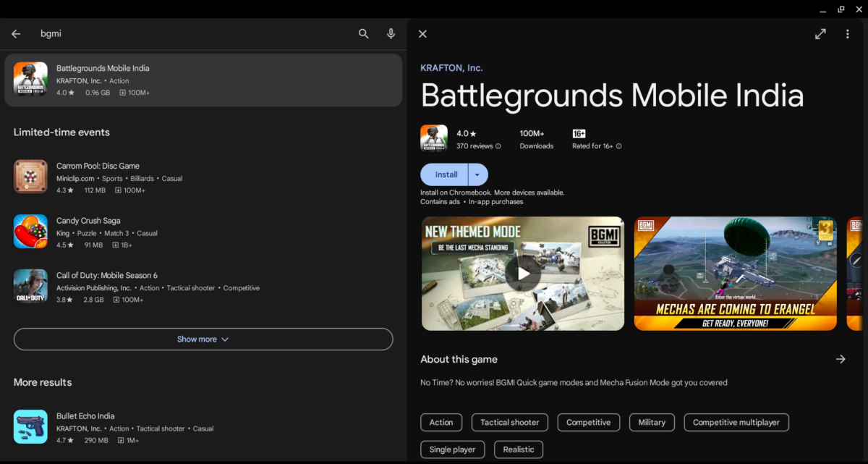
Task: Expand events with Show more
Action: [203, 339]
